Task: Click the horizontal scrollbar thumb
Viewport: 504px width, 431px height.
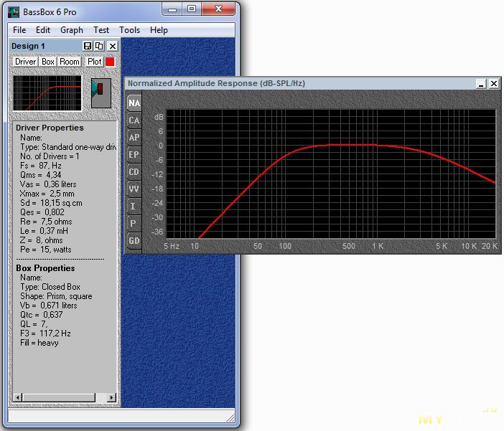Action: click(59, 397)
